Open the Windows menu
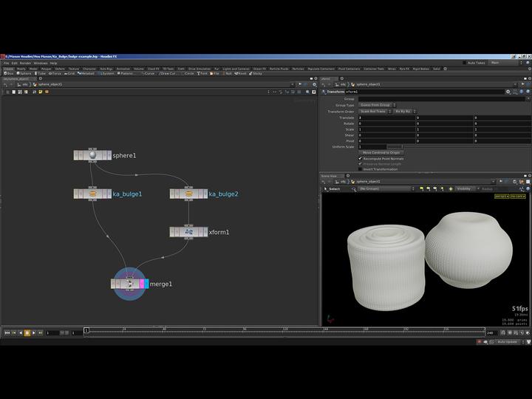 [x=41, y=63]
